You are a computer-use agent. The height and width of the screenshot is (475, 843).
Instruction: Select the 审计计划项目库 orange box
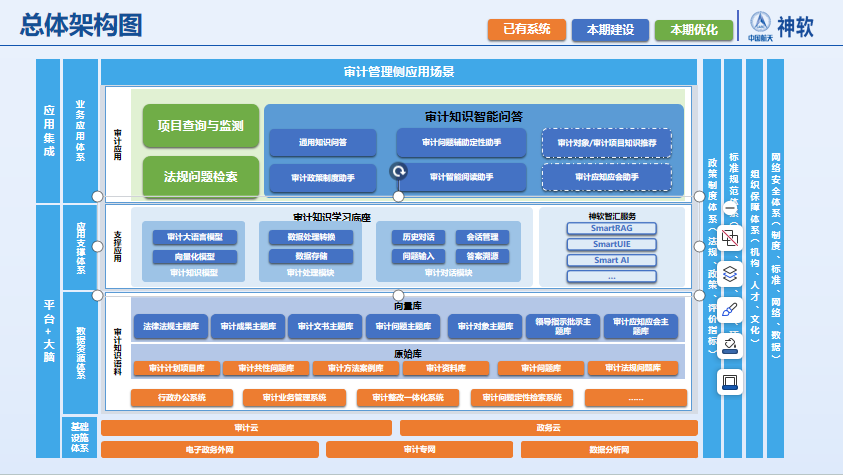[177, 368]
